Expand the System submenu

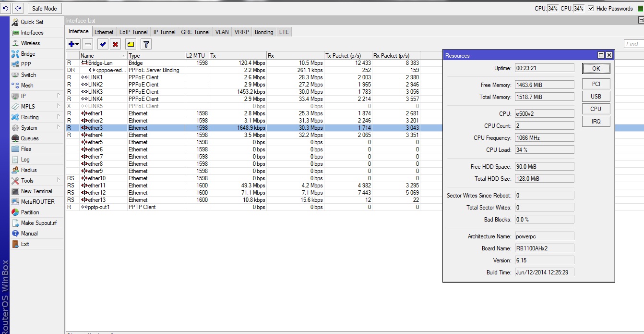36,128
